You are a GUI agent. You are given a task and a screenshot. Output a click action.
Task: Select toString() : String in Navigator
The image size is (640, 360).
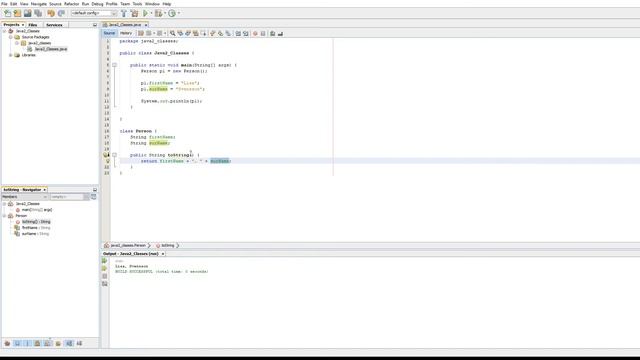(x=36, y=222)
